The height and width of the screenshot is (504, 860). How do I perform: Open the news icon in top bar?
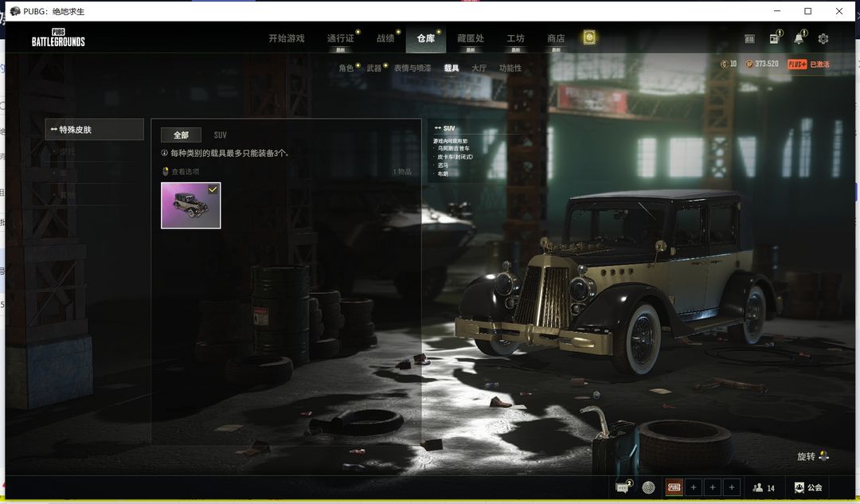coord(774,39)
